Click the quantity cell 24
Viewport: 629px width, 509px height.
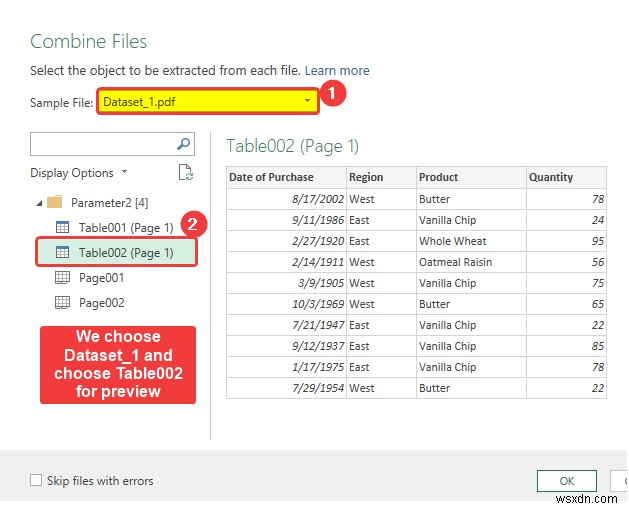point(566,220)
